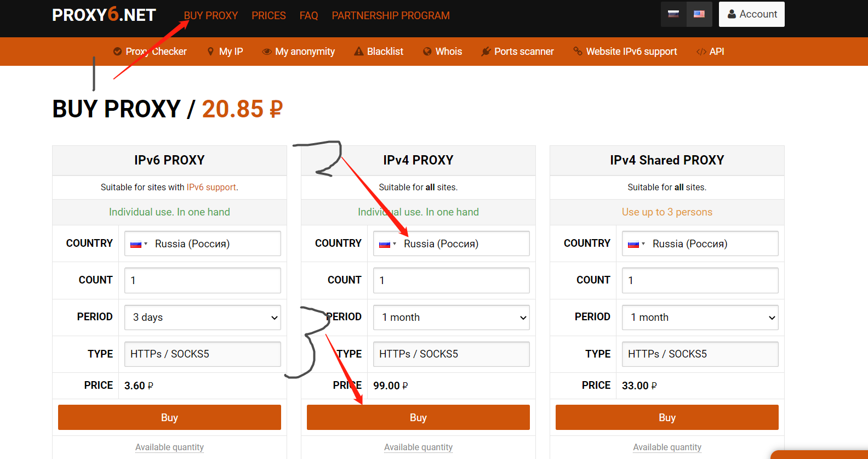Click Available quantity under IPv4 PROXY
Image resolution: width=868 pixels, height=459 pixels.
click(418, 447)
